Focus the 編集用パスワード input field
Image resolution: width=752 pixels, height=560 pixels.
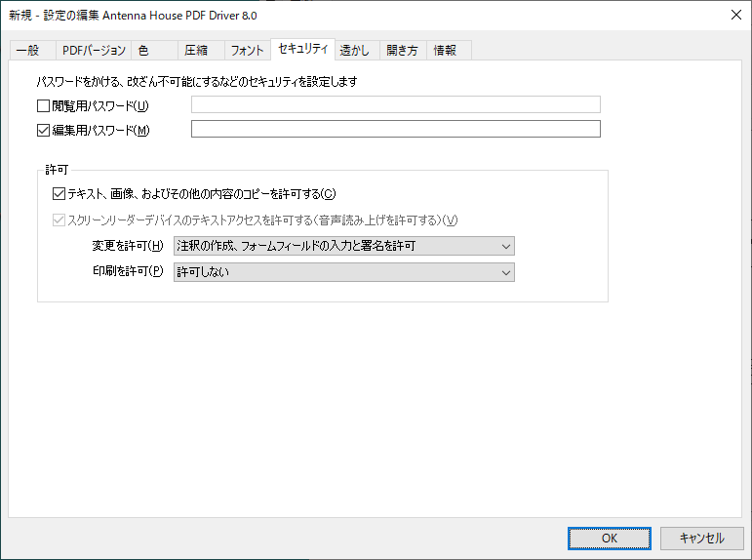point(396,129)
